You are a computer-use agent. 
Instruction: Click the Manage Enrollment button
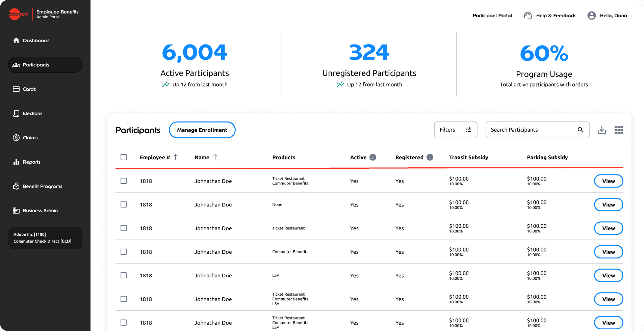pyautogui.click(x=202, y=130)
